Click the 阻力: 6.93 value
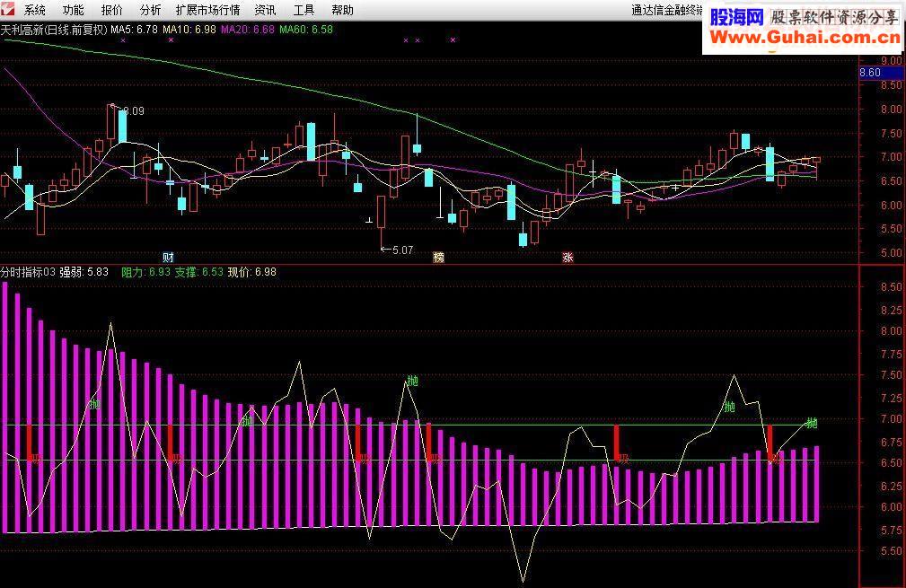The height and width of the screenshot is (588, 906). tap(146, 272)
